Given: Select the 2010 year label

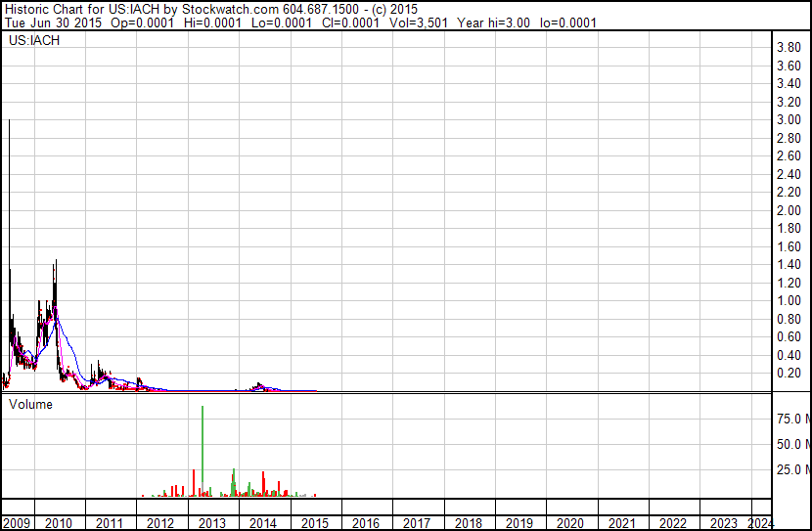Looking at the screenshot, I should click(x=59, y=523).
